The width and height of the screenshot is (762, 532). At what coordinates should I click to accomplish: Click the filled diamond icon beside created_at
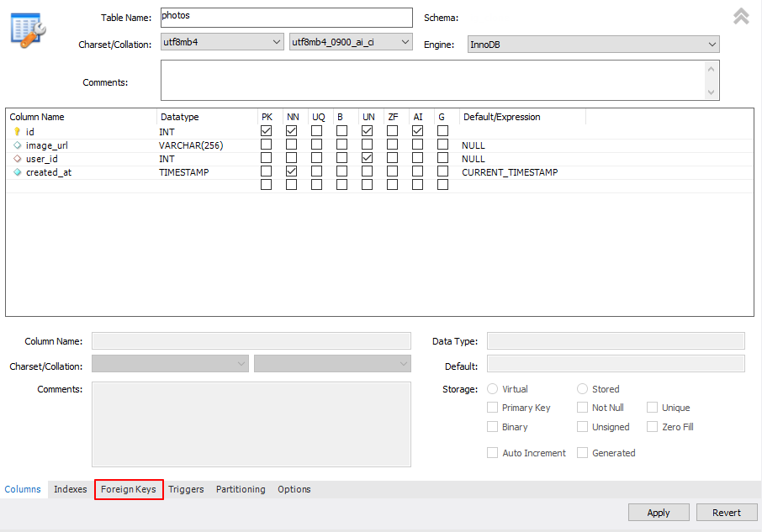17,172
